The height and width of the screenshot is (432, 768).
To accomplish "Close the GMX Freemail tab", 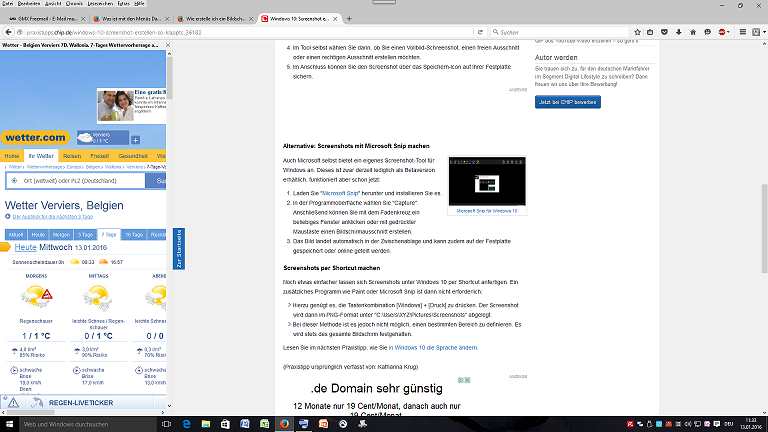I will click(82, 19).
